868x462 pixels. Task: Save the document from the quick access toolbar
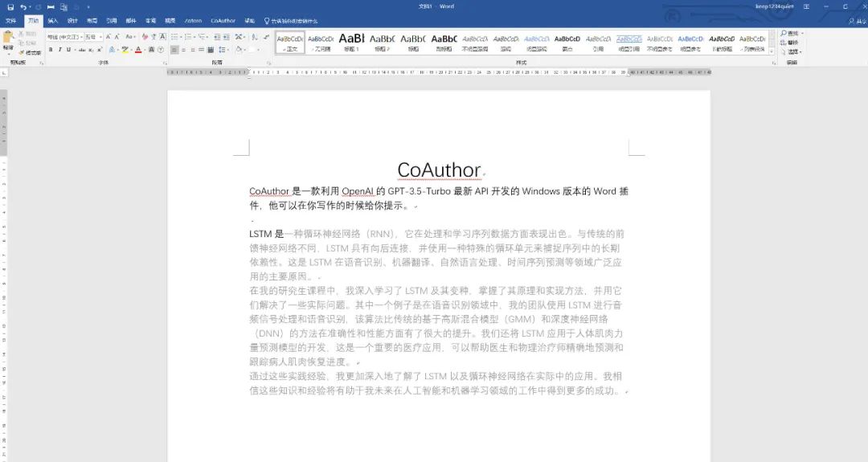[10, 6]
